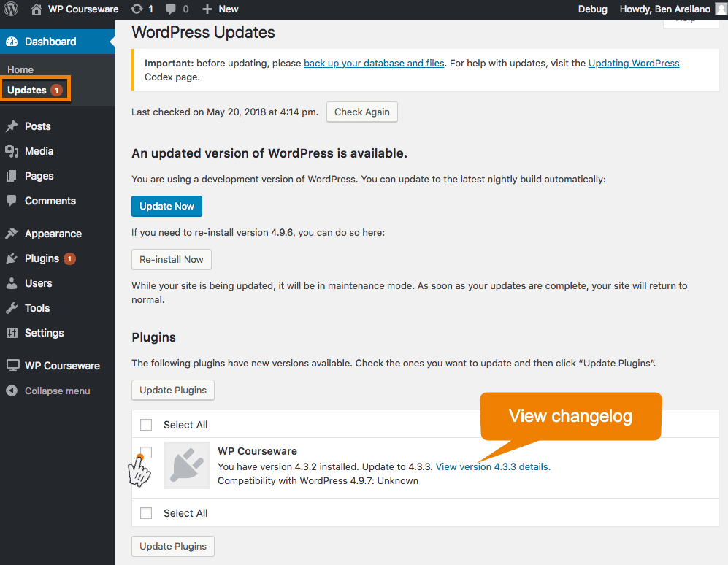Click the Appearance paintbrush icon
Image resolution: width=728 pixels, height=565 pixels.
click(12, 234)
